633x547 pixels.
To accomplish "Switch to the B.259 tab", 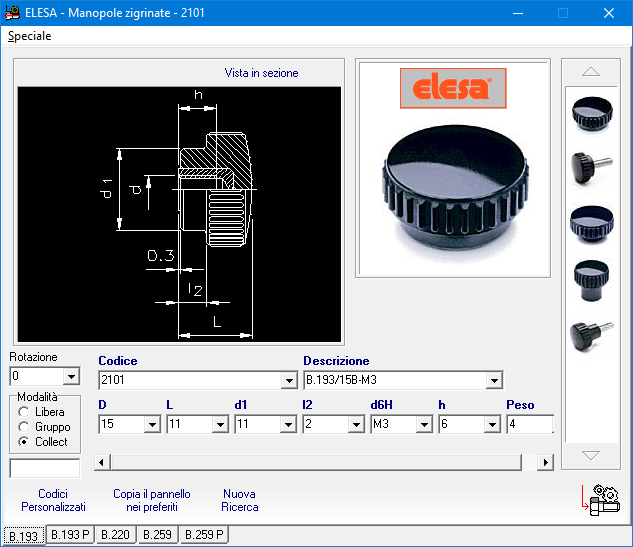I will tap(157, 534).
